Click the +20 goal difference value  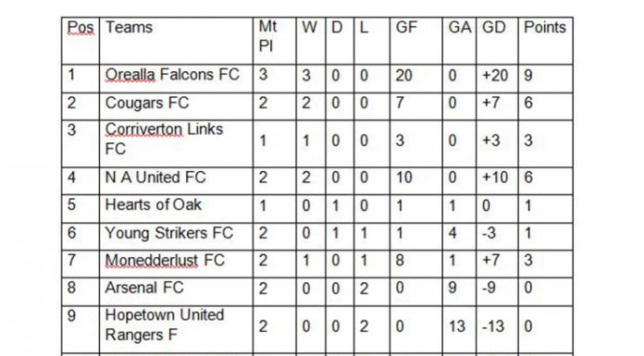coord(495,76)
